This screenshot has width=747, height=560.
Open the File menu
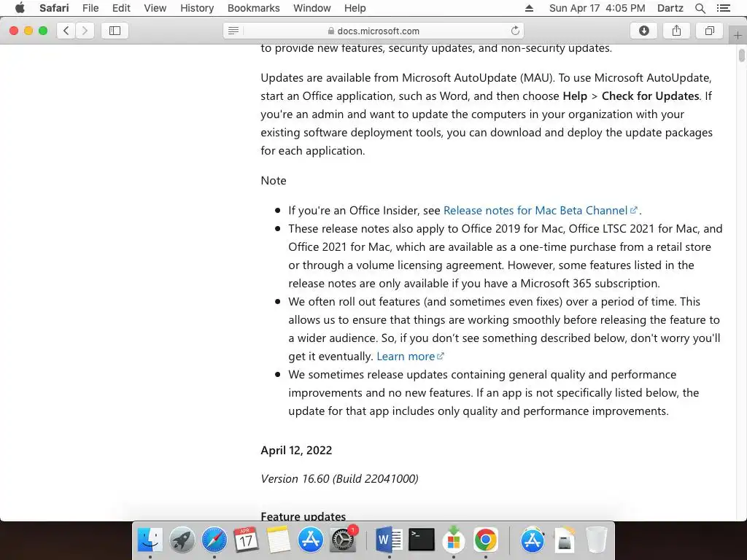[90, 8]
